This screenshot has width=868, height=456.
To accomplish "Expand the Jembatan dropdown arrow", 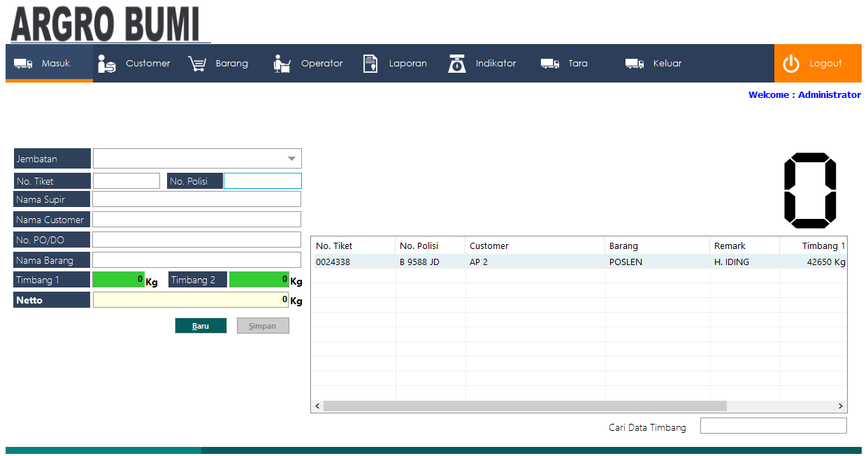I will point(292,159).
